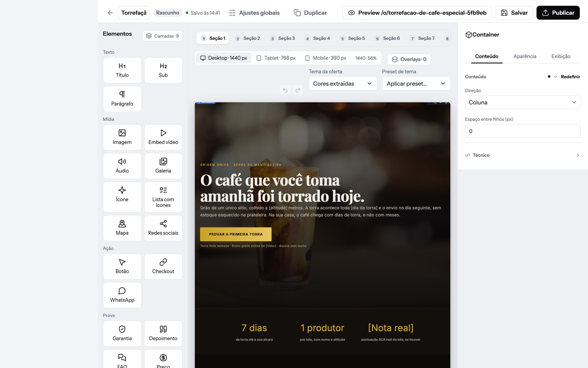Insert an Ícone element
This screenshot has height=368, width=588.
coord(122,197)
